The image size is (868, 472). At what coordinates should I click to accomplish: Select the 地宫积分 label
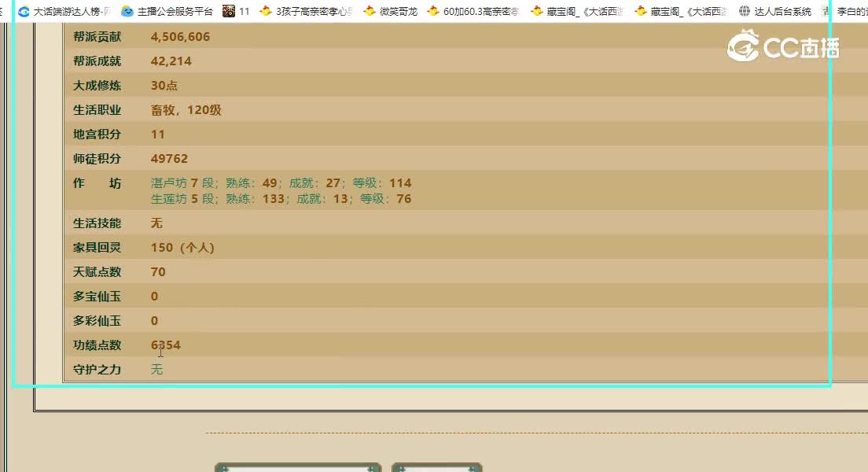click(97, 134)
